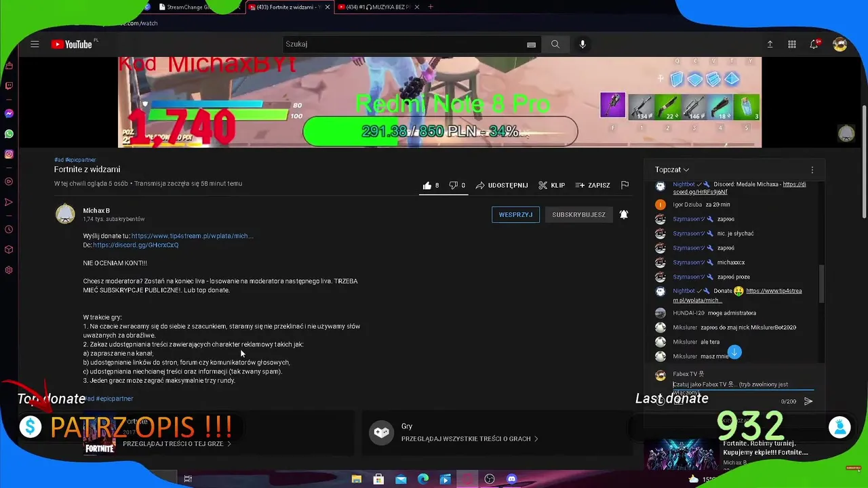Screen dimensions: 868x488
Task: Open Twitch in the browser sidebar
Action: click(x=9, y=86)
